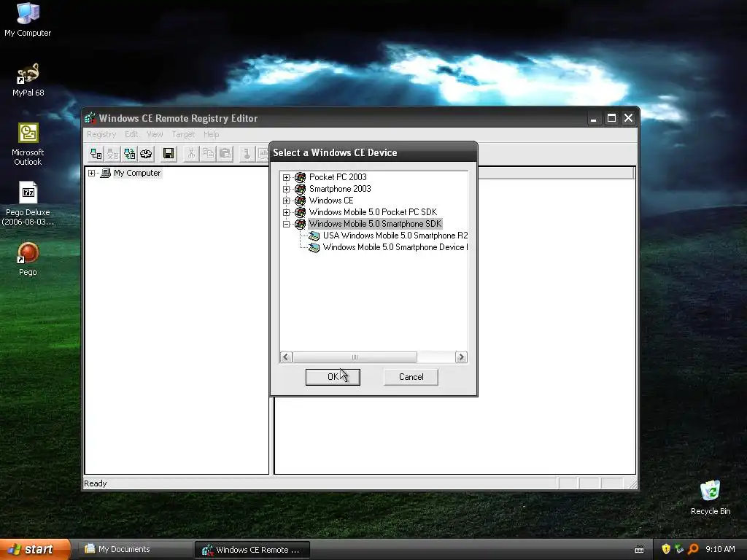Click the green arrow device tray icon
This screenshot has width=747, height=560.
click(679, 549)
